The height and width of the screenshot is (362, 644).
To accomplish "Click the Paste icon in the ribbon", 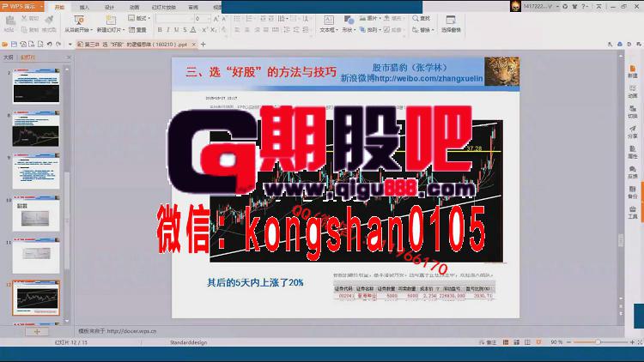I will coord(9,20).
